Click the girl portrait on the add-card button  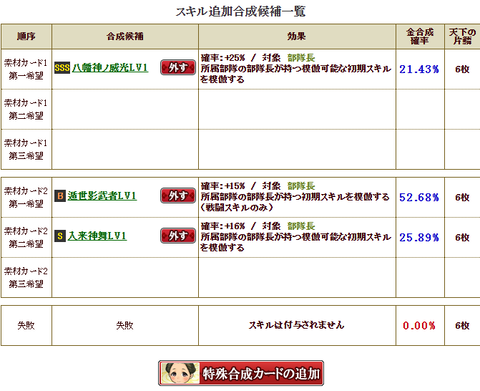click(x=180, y=373)
